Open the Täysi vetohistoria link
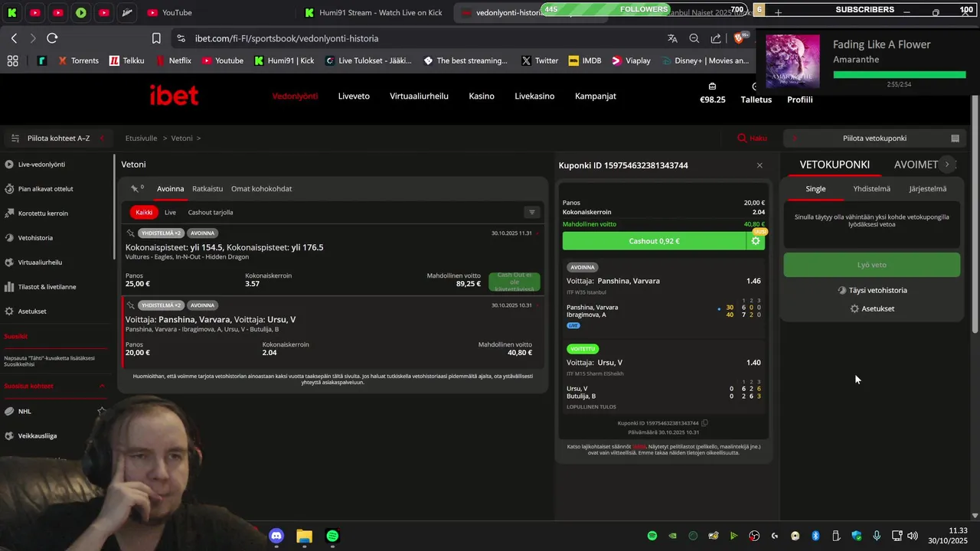Viewport: 980px width, 551px height. click(x=872, y=291)
